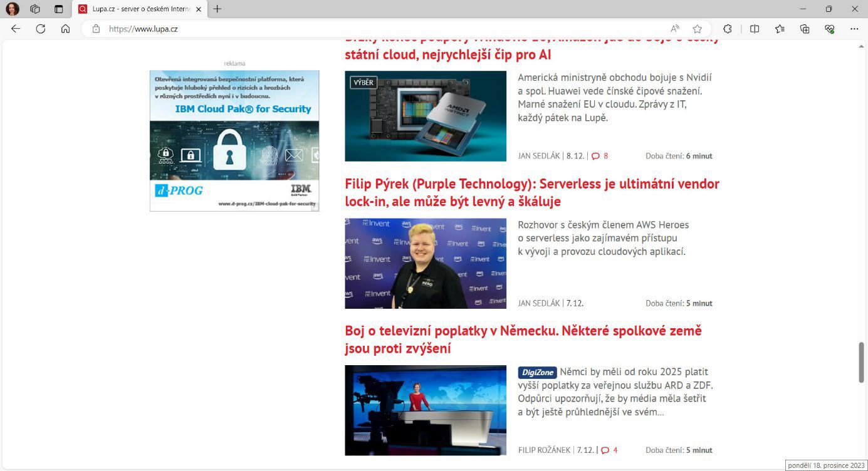
Task: Open Filip Pýrek Serverless article headline
Action: click(532, 193)
